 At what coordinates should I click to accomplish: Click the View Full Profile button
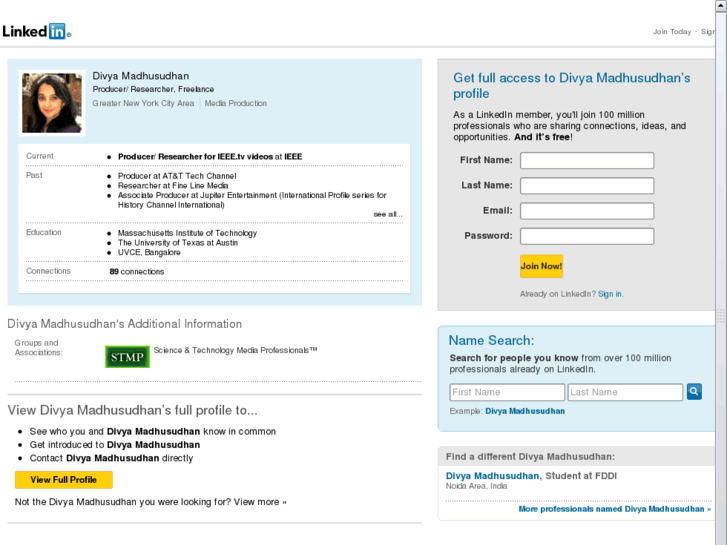[x=64, y=480]
